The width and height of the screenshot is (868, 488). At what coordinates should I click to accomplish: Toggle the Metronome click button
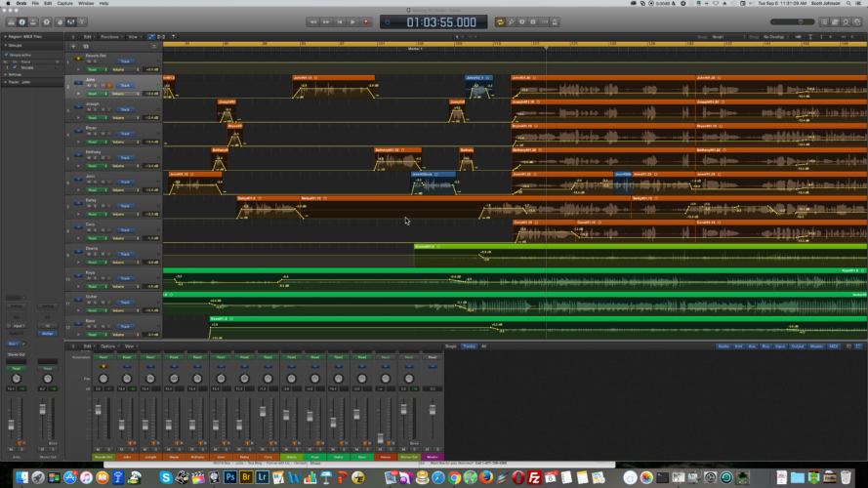pyautogui.click(x=555, y=22)
